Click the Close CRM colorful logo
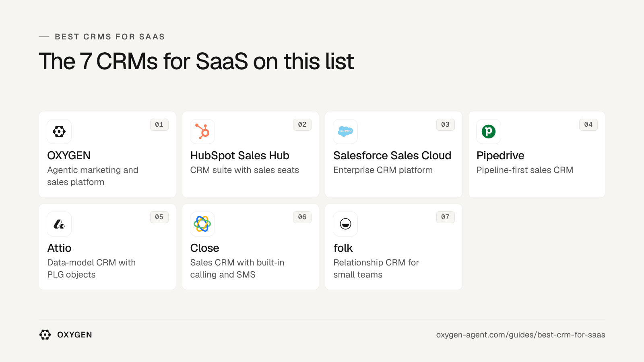The width and height of the screenshot is (644, 362). pyautogui.click(x=202, y=224)
